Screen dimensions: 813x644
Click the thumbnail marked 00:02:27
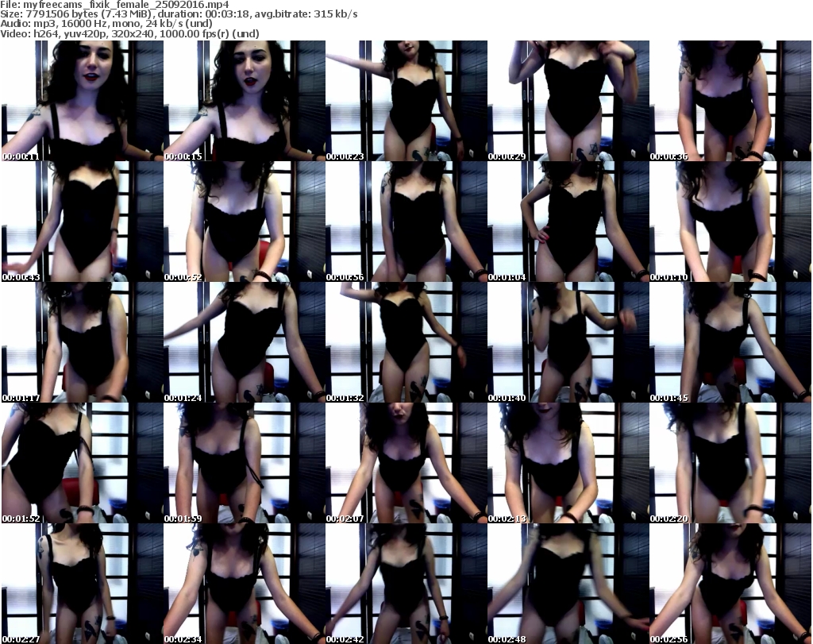point(83,584)
